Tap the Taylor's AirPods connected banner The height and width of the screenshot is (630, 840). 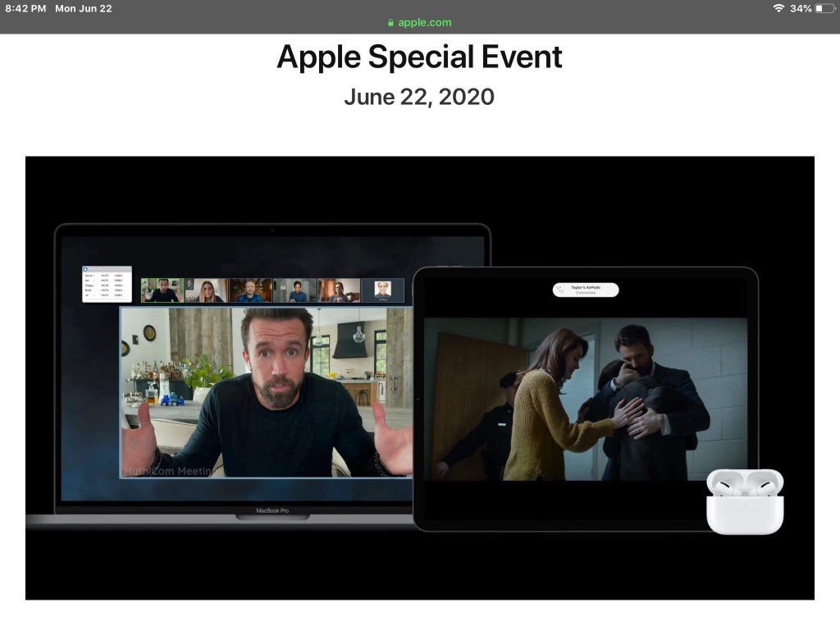pyautogui.click(x=586, y=290)
